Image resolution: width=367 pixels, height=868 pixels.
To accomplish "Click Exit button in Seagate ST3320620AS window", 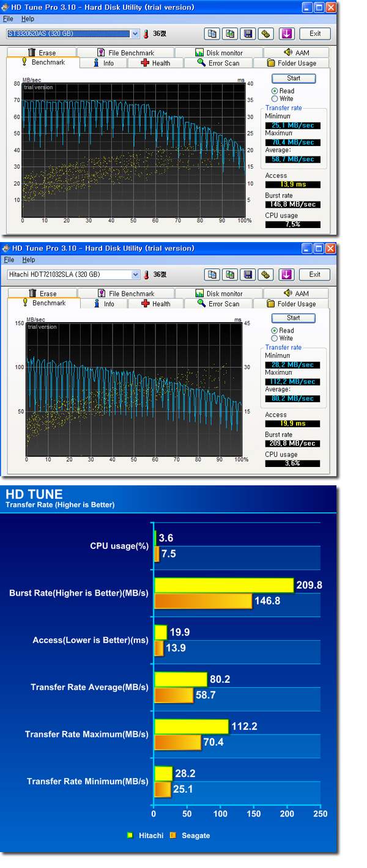I will (x=315, y=34).
